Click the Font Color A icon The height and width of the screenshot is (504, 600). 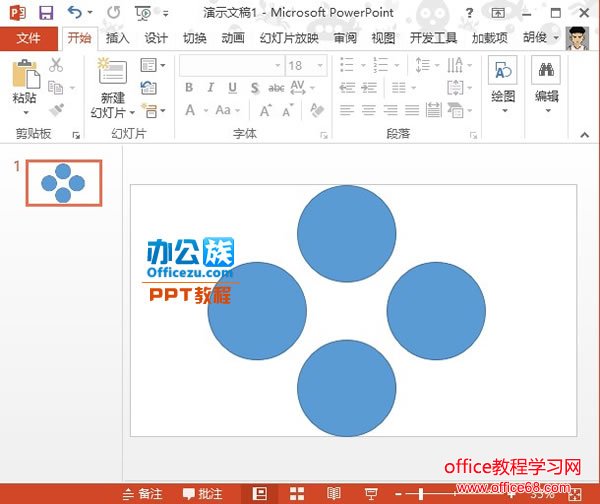click(190, 111)
